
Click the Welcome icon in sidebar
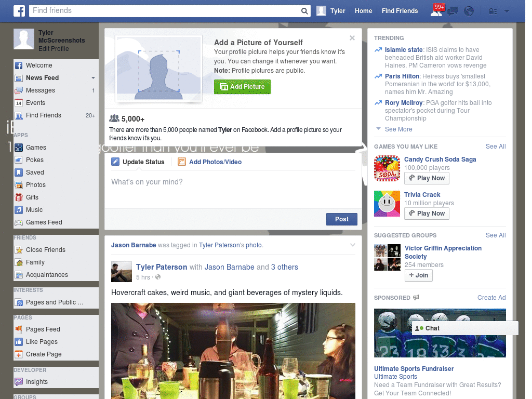click(x=19, y=65)
